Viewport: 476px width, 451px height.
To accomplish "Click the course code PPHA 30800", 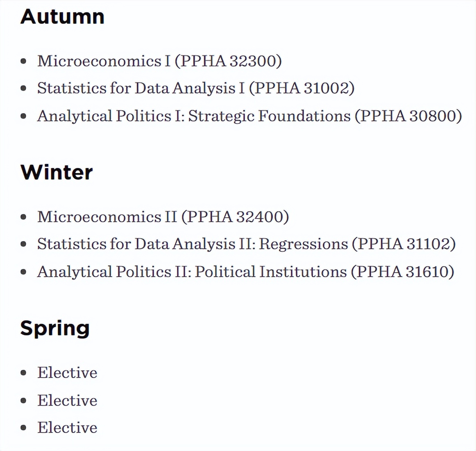I will point(408,116).
